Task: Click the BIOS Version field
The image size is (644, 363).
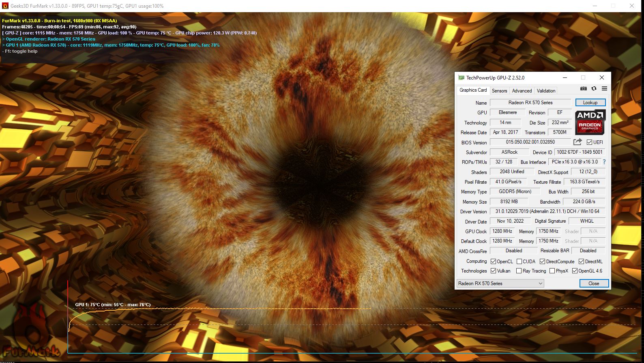Action: click(x=530, y=142)
